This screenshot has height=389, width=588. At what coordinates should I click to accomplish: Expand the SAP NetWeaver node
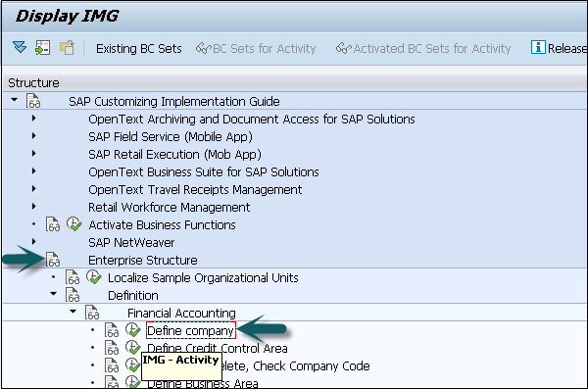(x=33, y=242)
